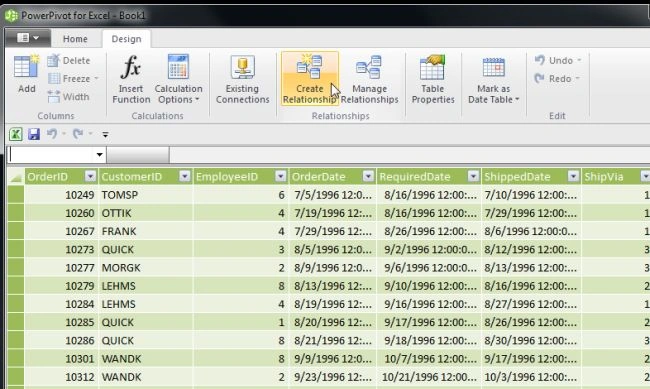The height and width of the screenshot is (389, 650).
Task: Click RequiredDate cell 10/7/1996
Action: coord(429,359)
